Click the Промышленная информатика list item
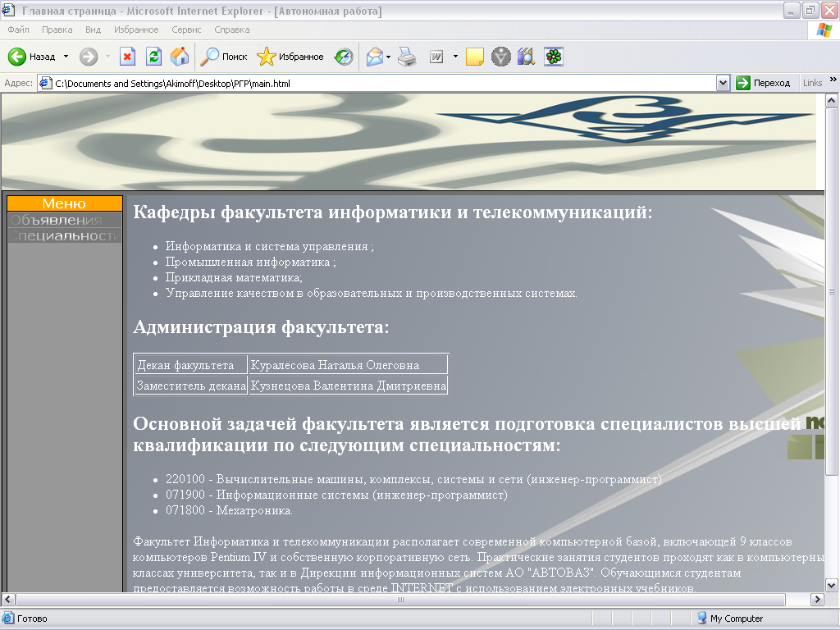 250,262
